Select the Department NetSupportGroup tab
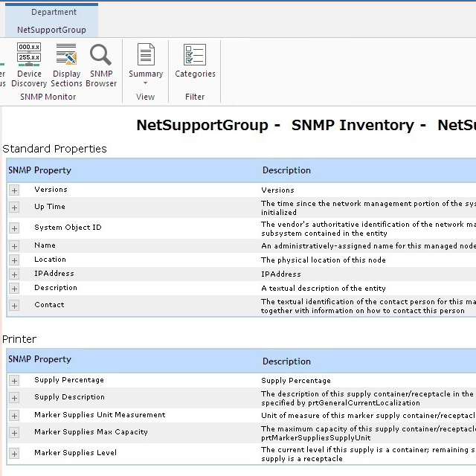 51,21
